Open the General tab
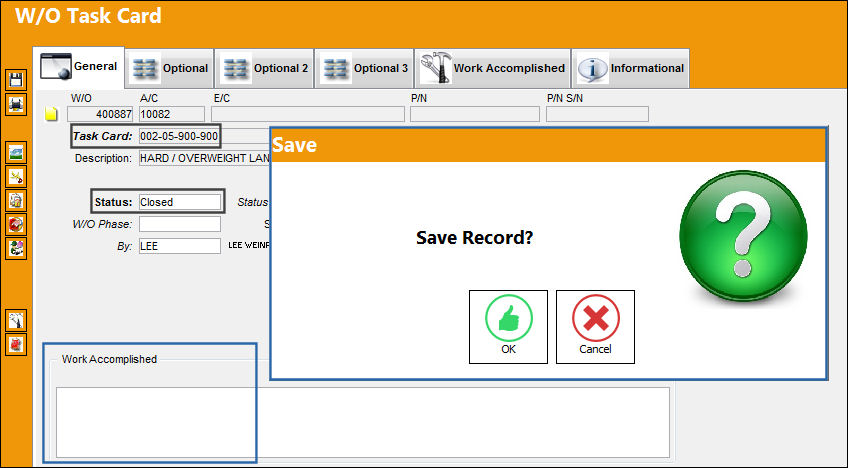The height and width of the screenshot is (468, 848). pos(79,67)
